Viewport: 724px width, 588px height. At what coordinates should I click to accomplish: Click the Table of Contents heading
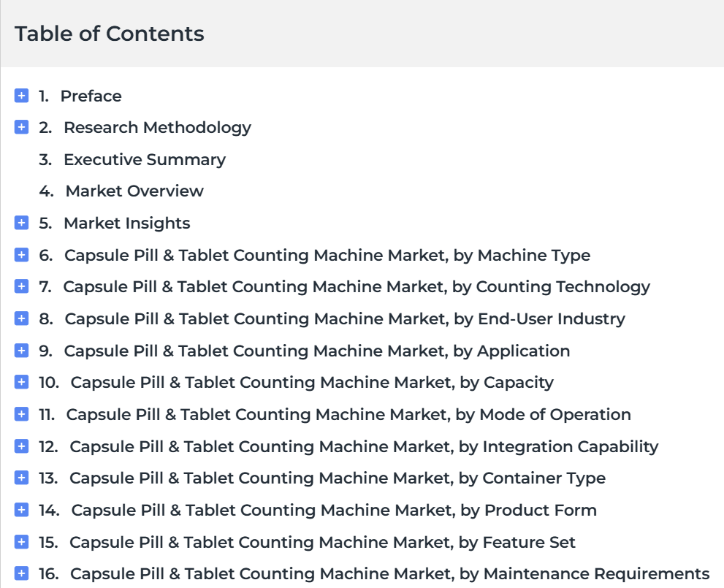(110, 34)
